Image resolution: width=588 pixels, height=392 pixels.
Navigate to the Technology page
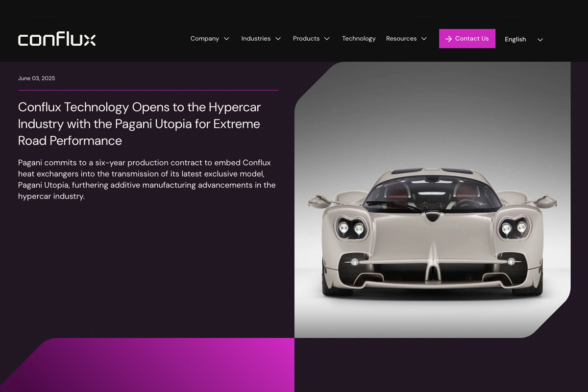pos(359,39)
